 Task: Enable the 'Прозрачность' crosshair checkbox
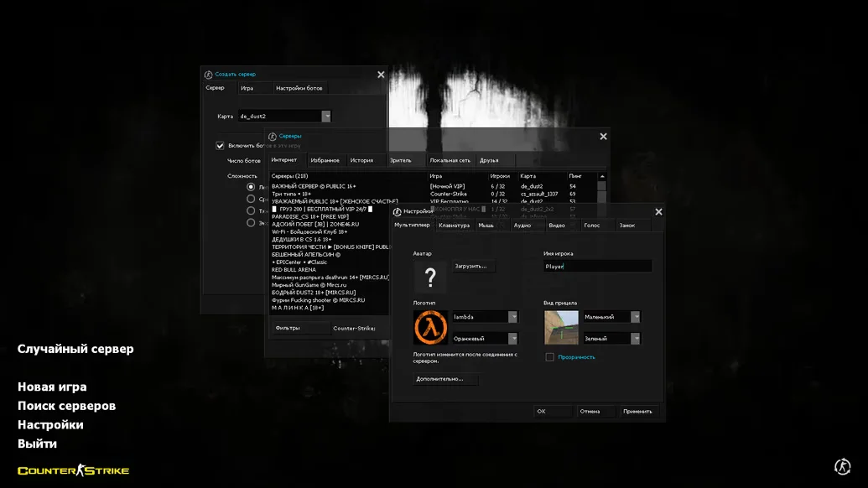point(549,357)
